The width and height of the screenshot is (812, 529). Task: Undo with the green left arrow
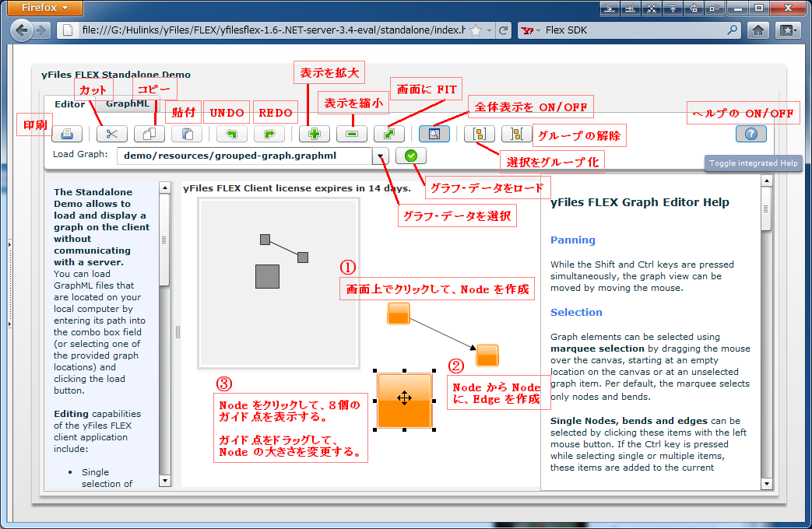pos(231,134)
